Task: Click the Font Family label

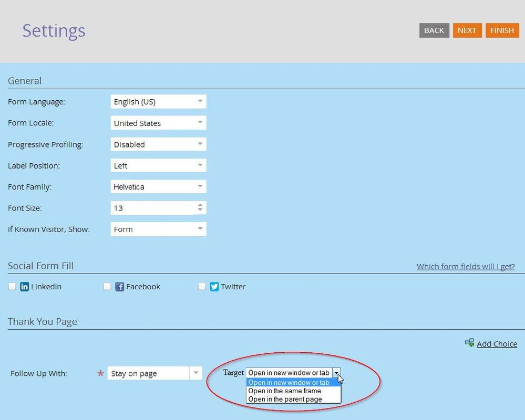Action: [30, 187]
